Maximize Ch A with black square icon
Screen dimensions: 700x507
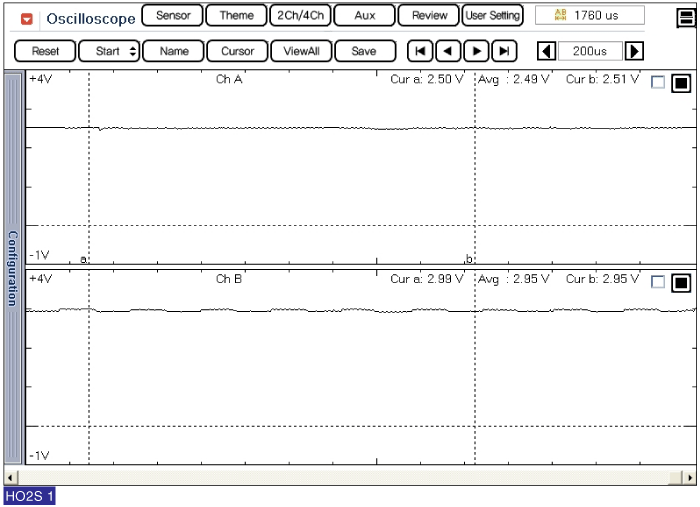click(681, 83)
